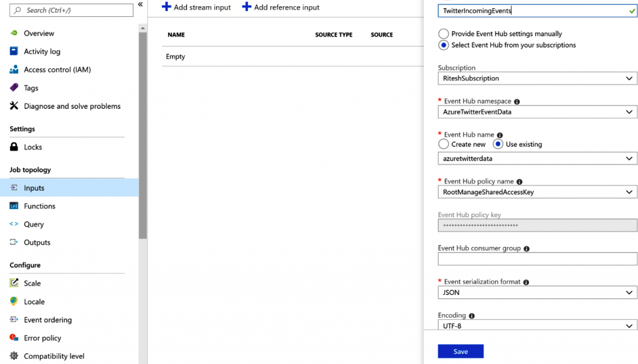638x364 pixels.
Task: Open the Query menu item
Action: pyautogui.click(x=34, y=224)
